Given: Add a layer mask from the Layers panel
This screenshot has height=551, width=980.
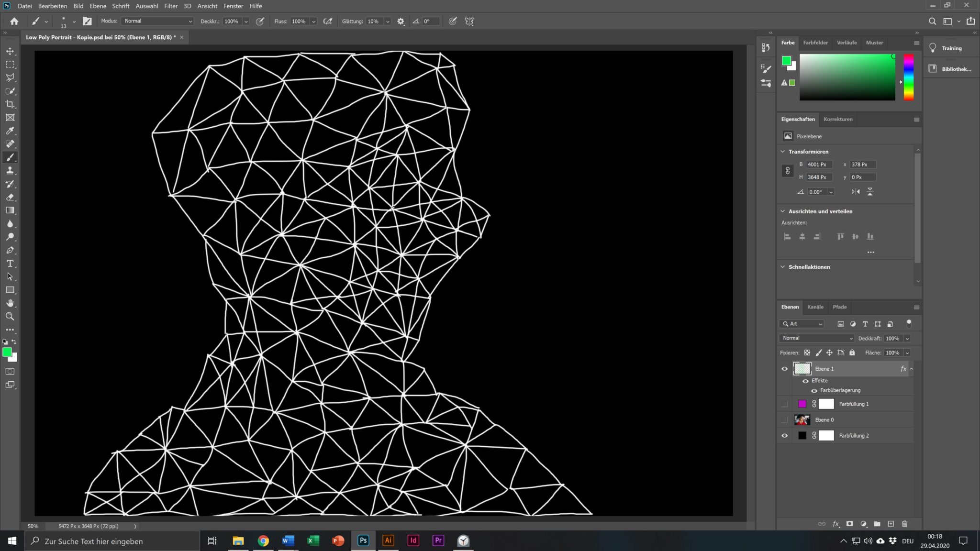Looking at the screenshot, I should 849,524.
